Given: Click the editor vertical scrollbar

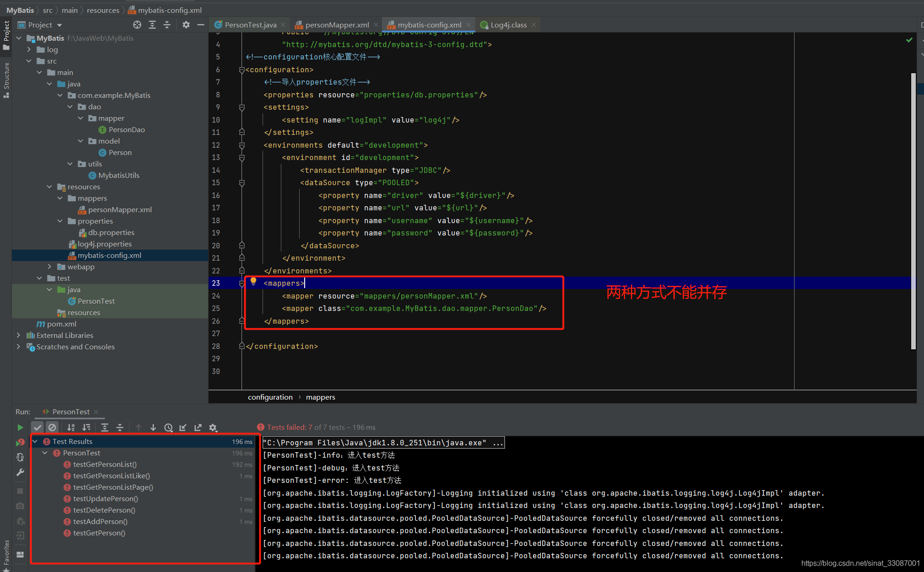Looking at the screenshot, I should click(913, 210).
